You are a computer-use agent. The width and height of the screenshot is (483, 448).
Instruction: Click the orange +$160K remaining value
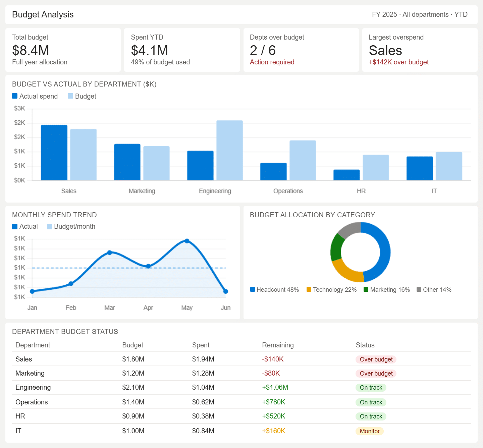[273, 431]
